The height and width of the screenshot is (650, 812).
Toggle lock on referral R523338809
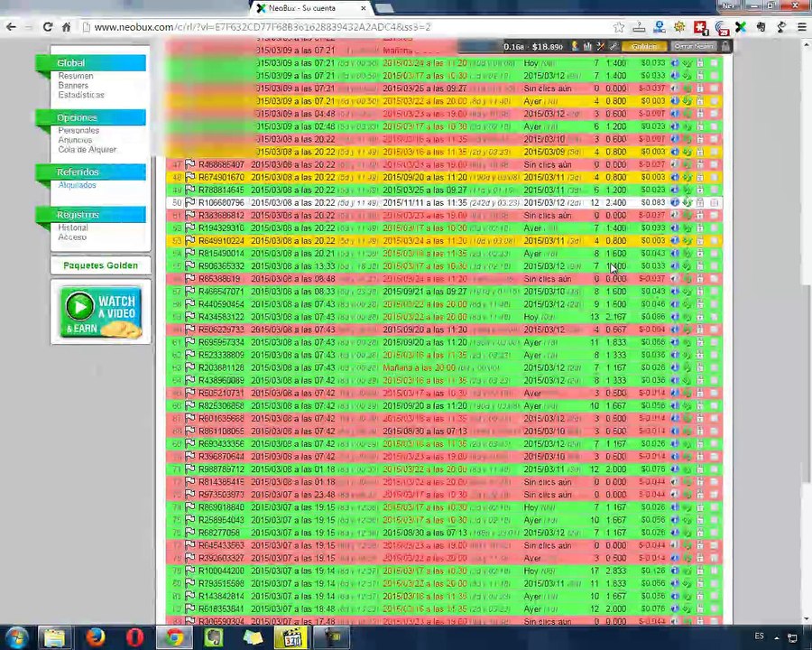[x=700, y=355]
